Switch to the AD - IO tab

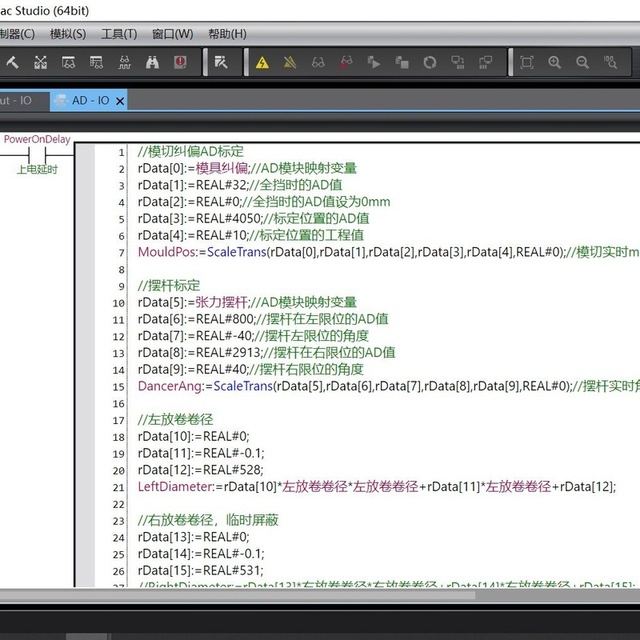88,100
